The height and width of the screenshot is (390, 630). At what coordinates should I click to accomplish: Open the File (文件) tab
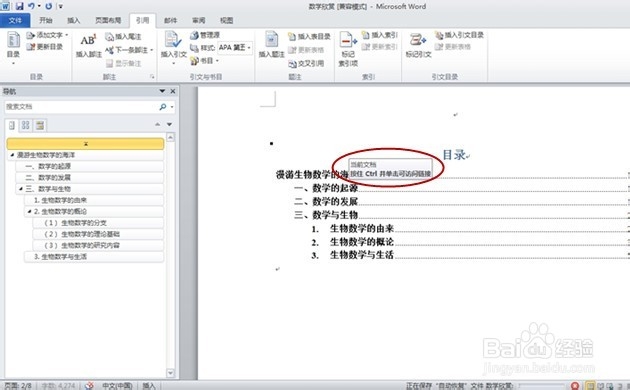(15, 20)
